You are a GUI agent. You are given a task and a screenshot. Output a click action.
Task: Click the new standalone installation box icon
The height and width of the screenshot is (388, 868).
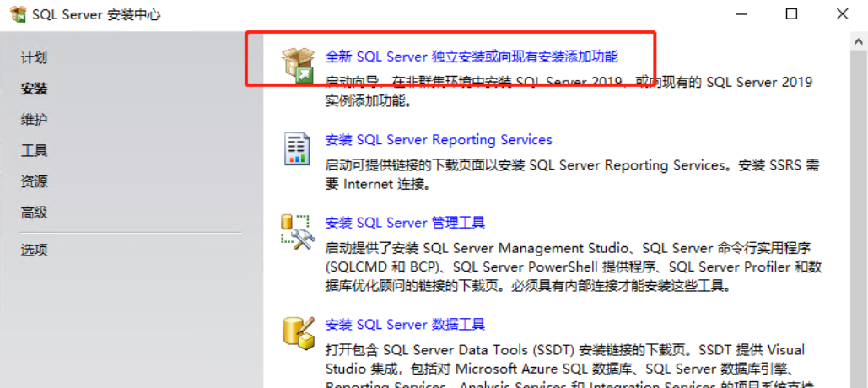(x=298, y=65)
